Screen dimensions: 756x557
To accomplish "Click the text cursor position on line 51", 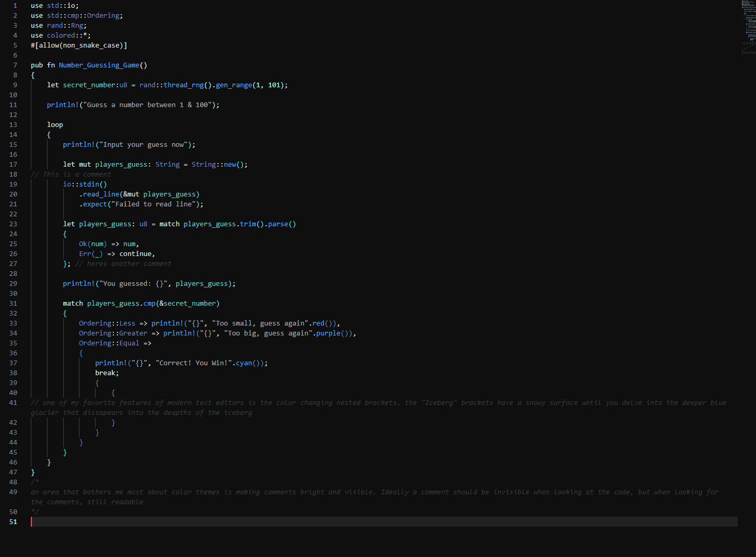I will 31,521.
